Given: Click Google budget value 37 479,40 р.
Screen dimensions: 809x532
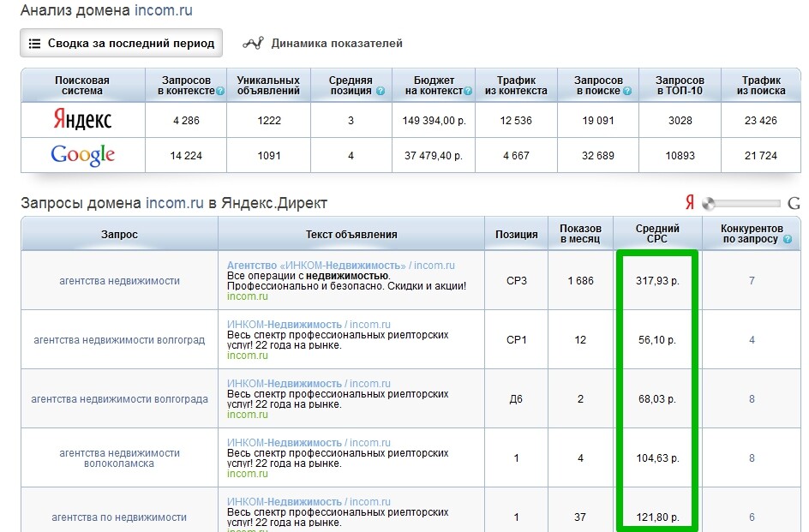Looking at the screenshot, I should pyautogui.click(x=434, y=155).
